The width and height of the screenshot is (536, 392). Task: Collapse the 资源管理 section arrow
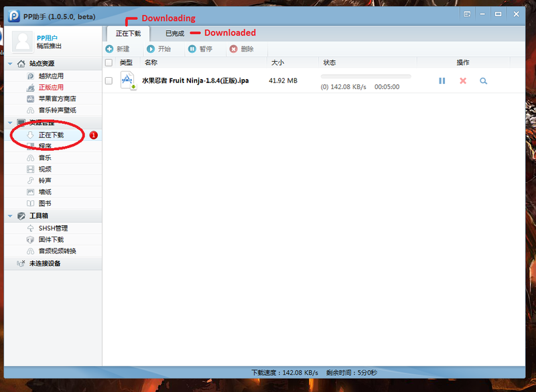pos(10,123)
